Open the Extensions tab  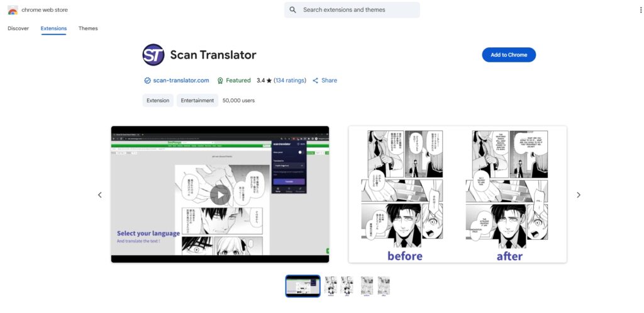(53, 28)
